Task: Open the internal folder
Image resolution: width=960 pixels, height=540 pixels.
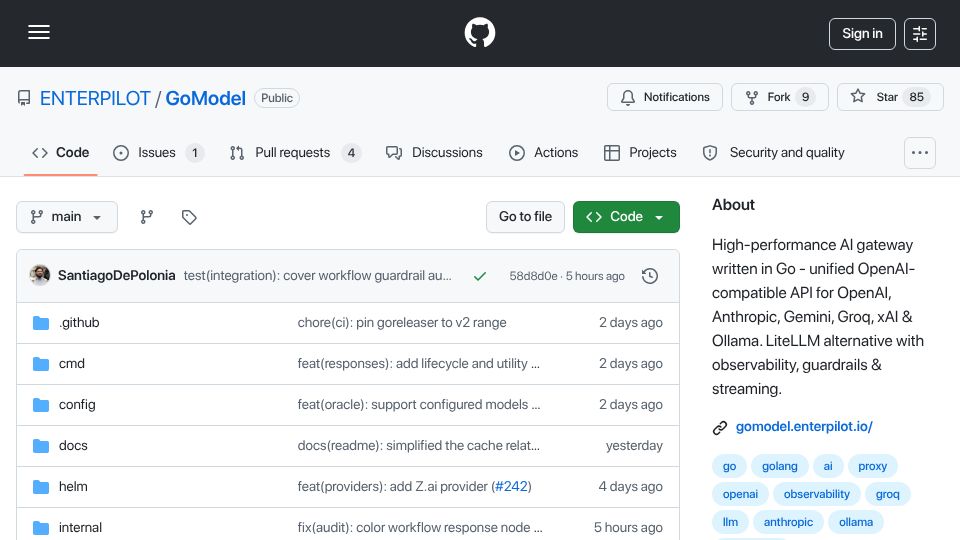Action: coord(80,528)
